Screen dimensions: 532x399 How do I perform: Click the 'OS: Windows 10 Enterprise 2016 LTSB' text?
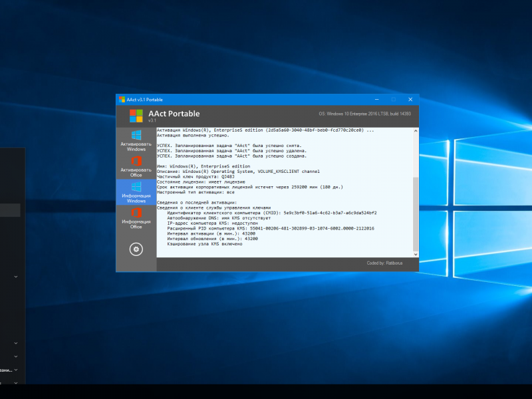pos(364,114)
